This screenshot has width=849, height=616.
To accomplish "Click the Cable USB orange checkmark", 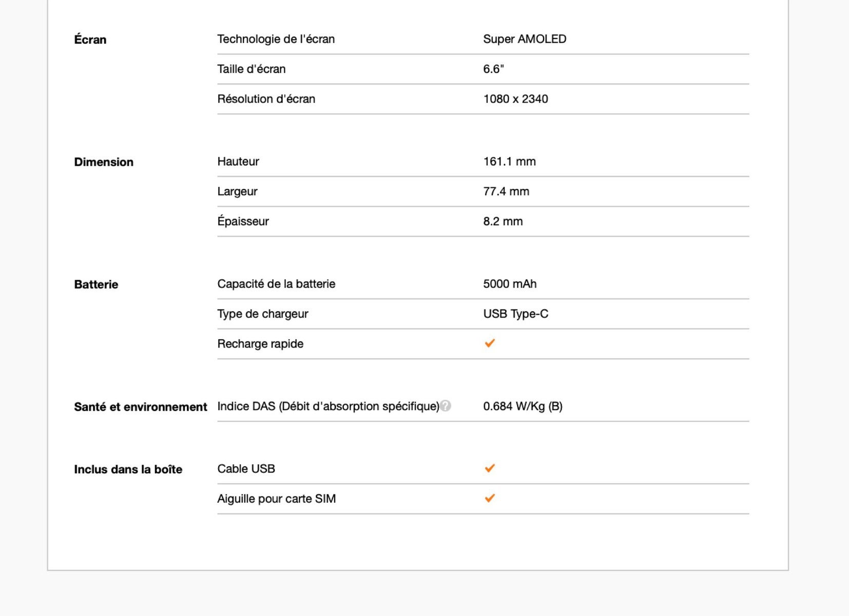I will (490, 468).
